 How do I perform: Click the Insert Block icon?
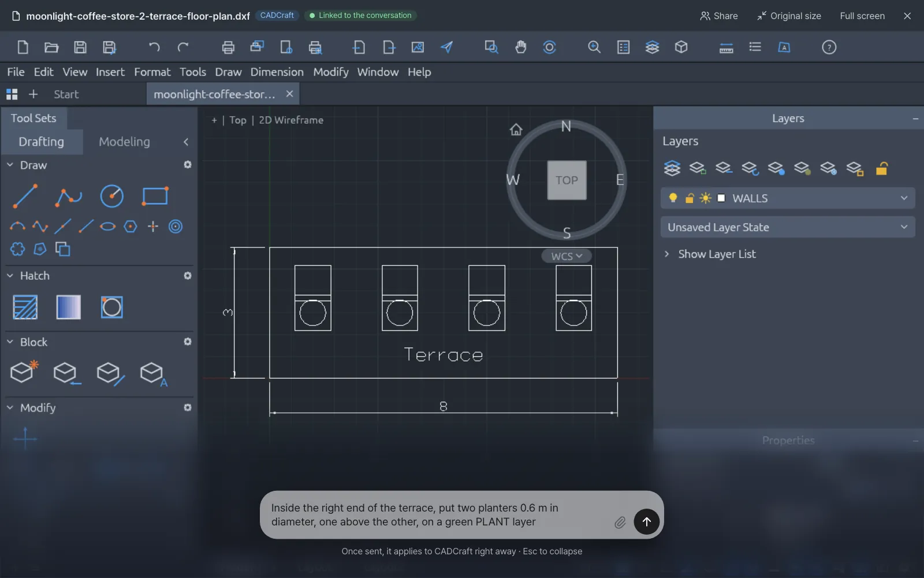click(x=66, y=373)
